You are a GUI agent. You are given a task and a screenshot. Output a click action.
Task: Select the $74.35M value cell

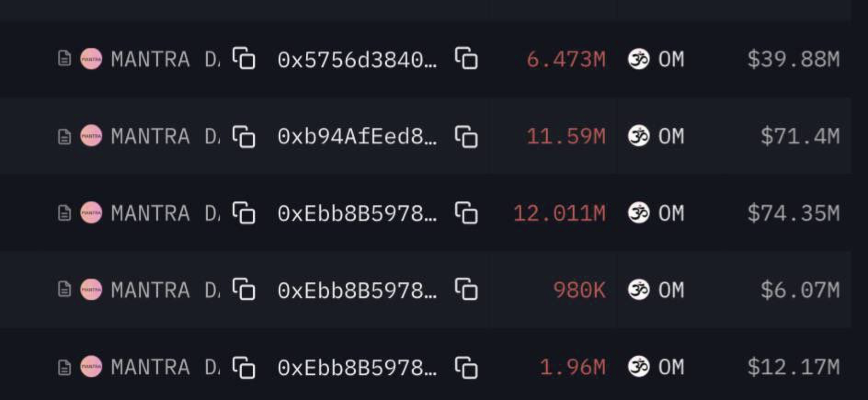tap(794, 213)
